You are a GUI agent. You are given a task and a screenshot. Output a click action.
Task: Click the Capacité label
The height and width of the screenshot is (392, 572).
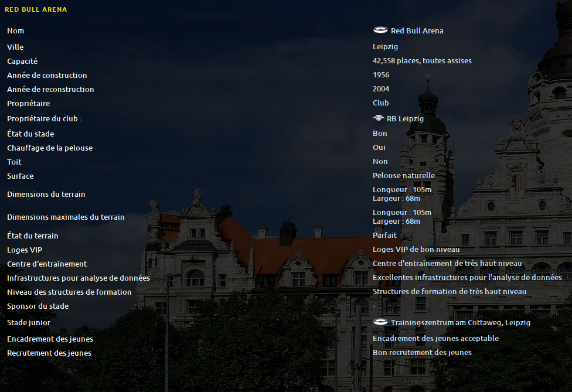(22, 62)
